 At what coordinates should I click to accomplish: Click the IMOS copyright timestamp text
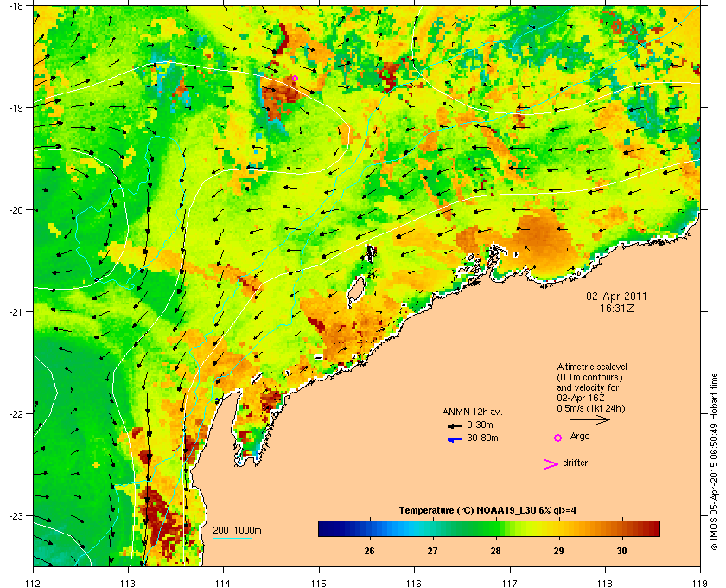[x=714, y=463]
